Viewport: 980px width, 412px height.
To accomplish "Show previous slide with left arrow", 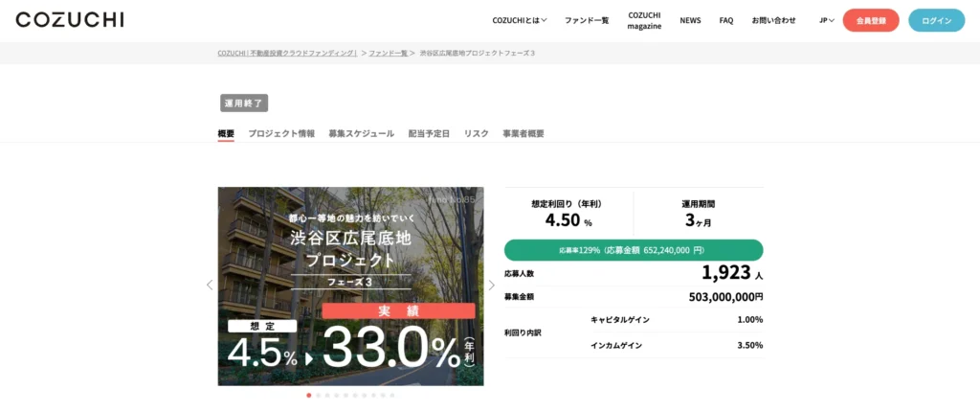I will (210, 285).
